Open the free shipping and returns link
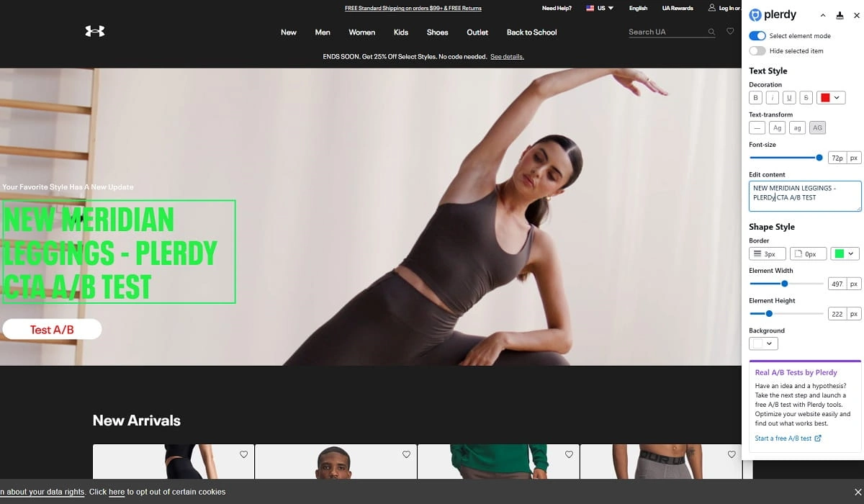 coord(413,9)
